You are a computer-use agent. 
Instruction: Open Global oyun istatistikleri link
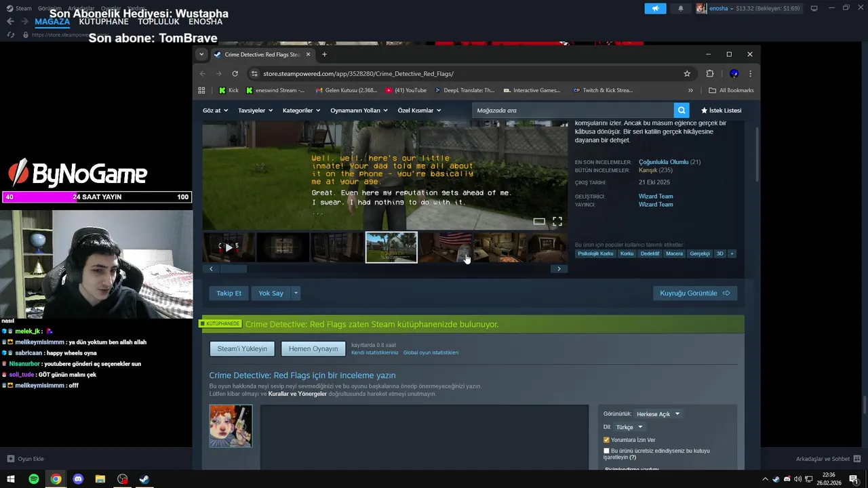point(431,352)
